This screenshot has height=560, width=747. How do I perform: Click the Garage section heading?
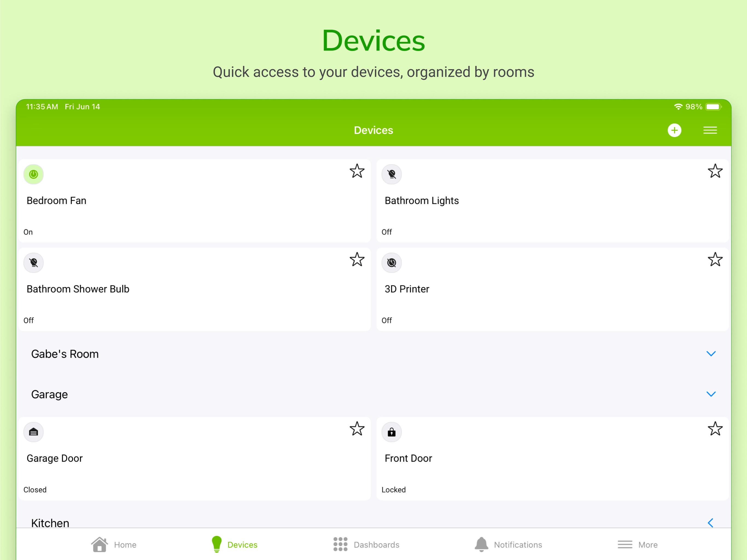(49, 395)
